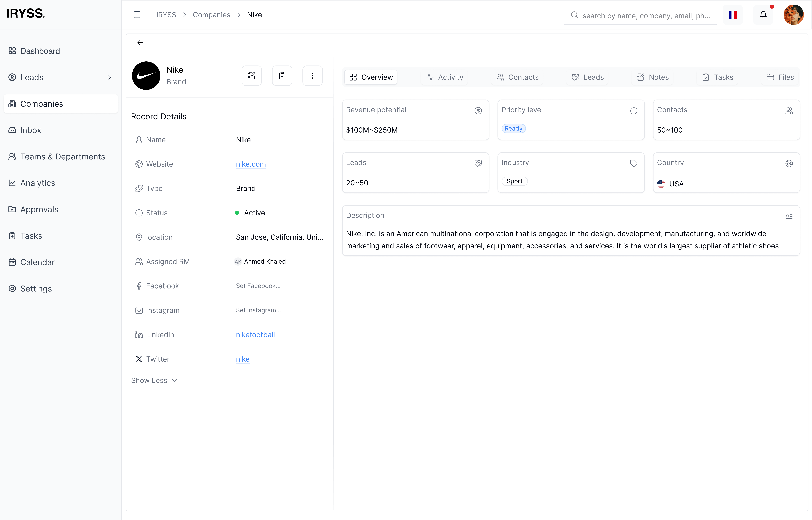Click the Status dashed circle icon
812x520 pixels.
click(139, 213)
